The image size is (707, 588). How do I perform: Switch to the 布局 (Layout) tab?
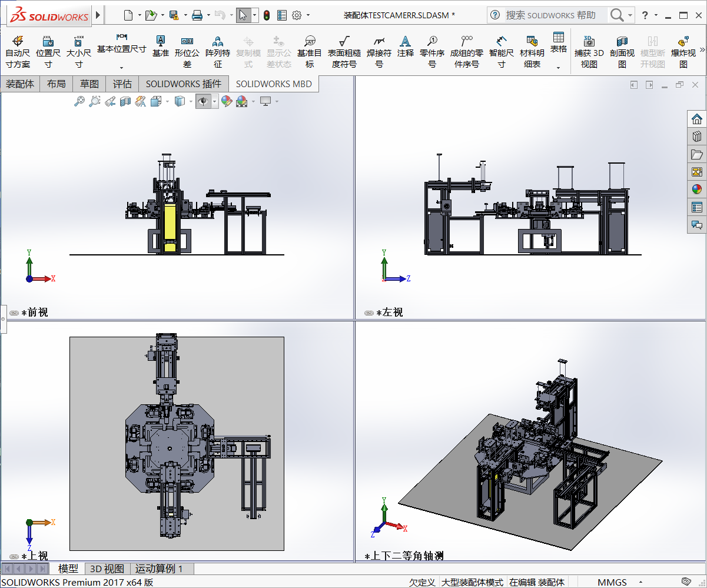[57, 84]
